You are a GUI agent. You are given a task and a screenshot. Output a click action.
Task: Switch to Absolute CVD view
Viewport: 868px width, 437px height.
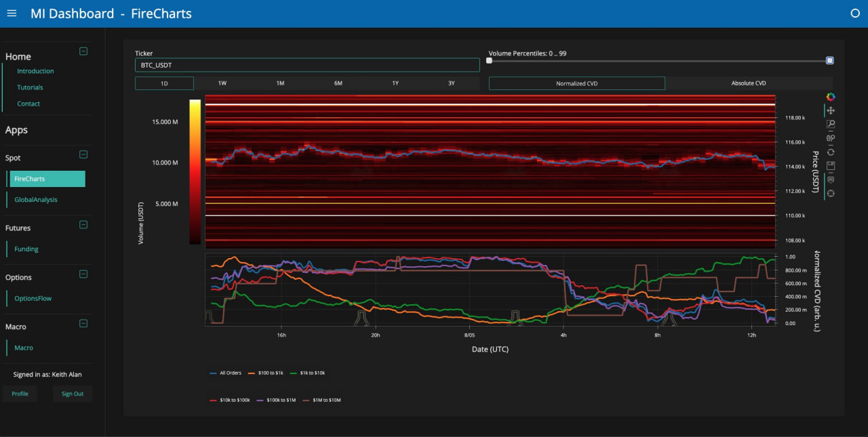[x=748, y=83]
